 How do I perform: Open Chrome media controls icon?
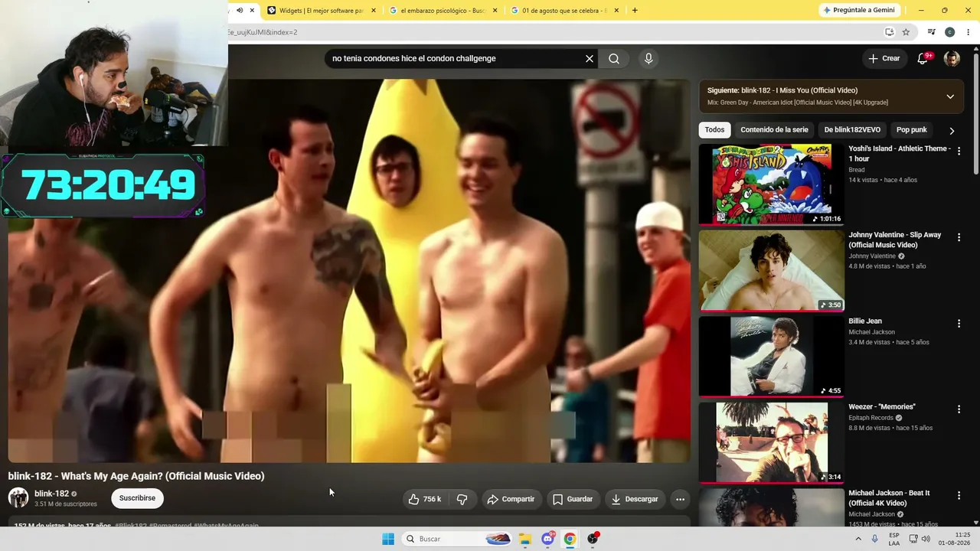(x=931, y=32)
